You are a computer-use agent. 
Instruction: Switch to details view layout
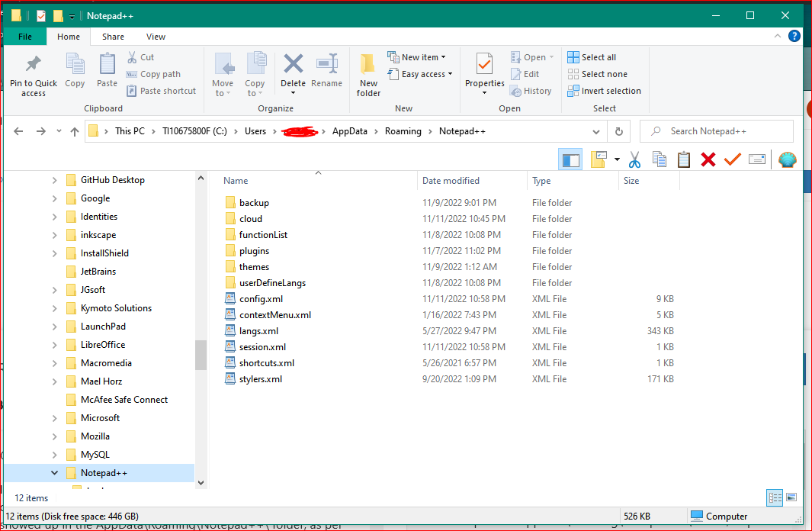click(x=775, y=498)
